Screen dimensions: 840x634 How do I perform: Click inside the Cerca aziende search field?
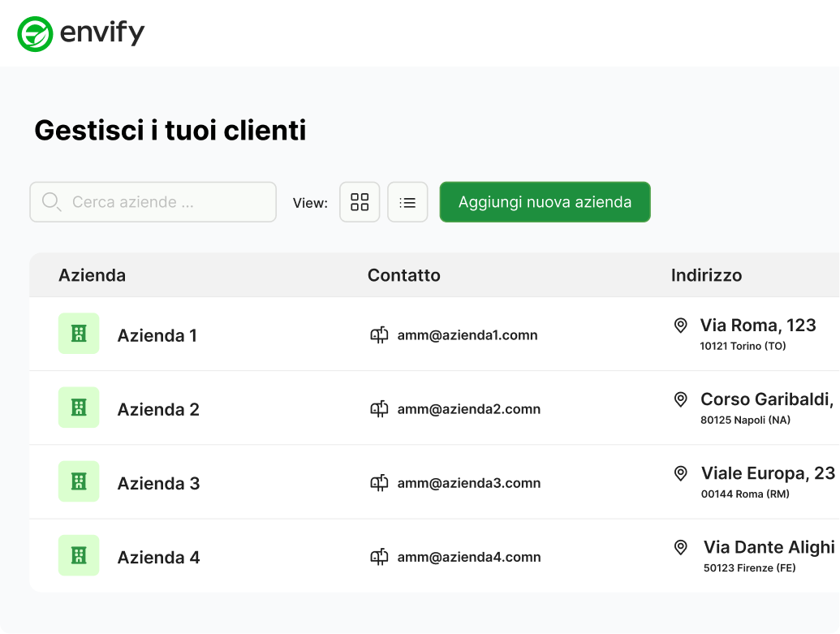154,201
